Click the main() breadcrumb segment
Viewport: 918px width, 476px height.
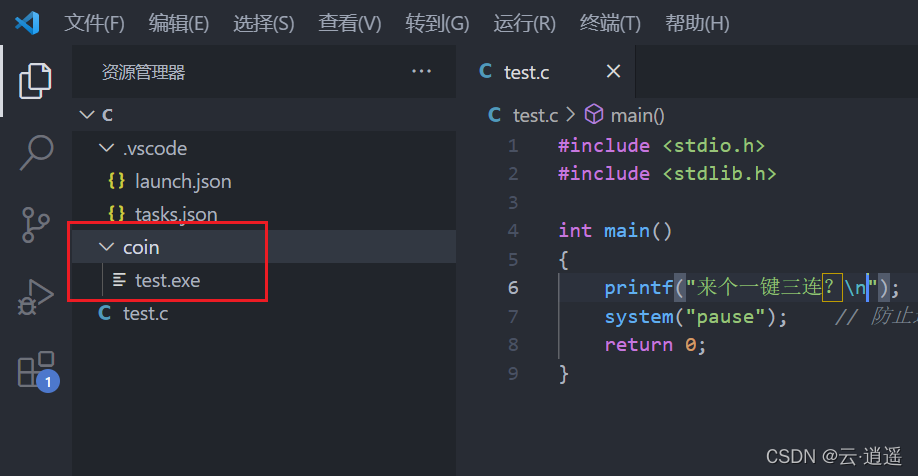(638, 115)
